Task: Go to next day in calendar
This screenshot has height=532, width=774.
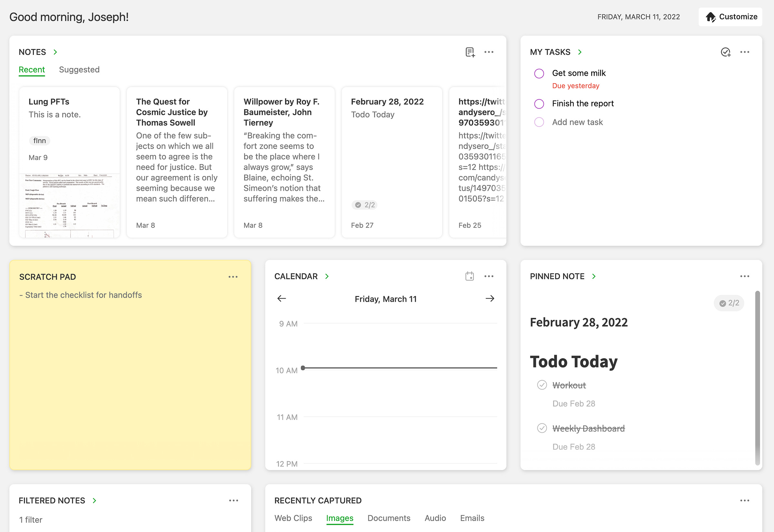Action: [490, 298]
